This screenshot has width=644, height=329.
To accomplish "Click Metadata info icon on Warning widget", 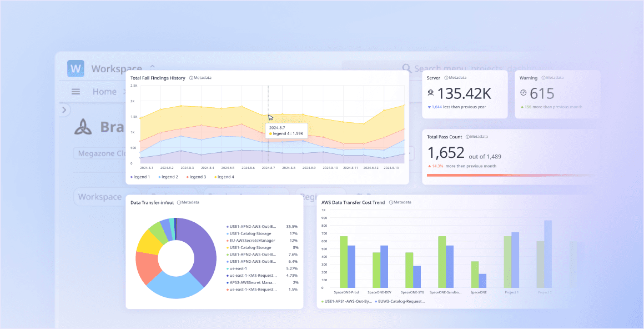I will (544, 78).
